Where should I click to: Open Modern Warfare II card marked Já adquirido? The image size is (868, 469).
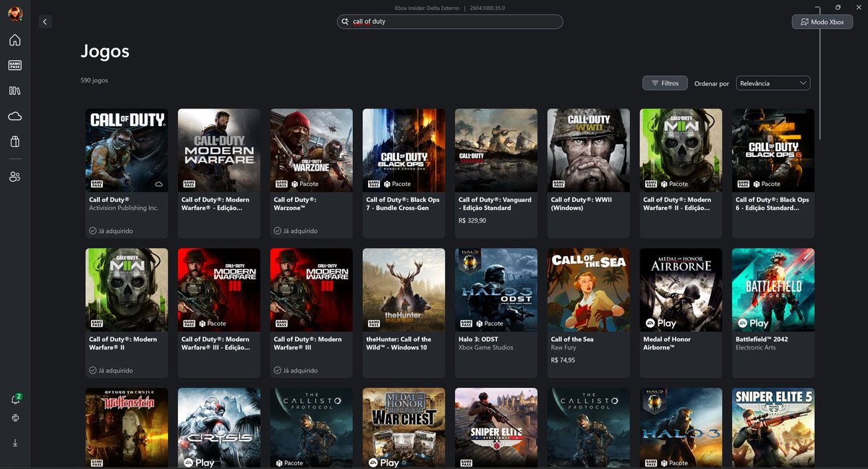pyautogui.click(x=127, y=313)
